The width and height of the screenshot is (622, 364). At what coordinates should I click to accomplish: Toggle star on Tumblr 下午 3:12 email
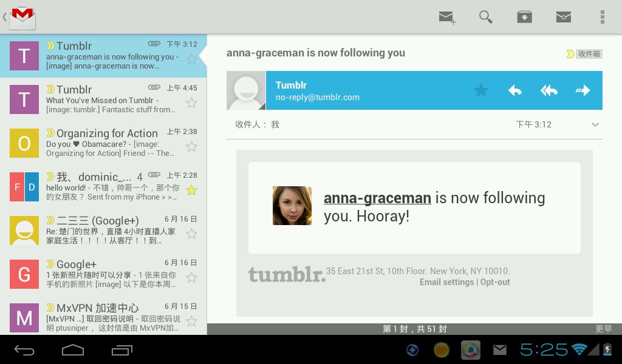coord(191,59)
